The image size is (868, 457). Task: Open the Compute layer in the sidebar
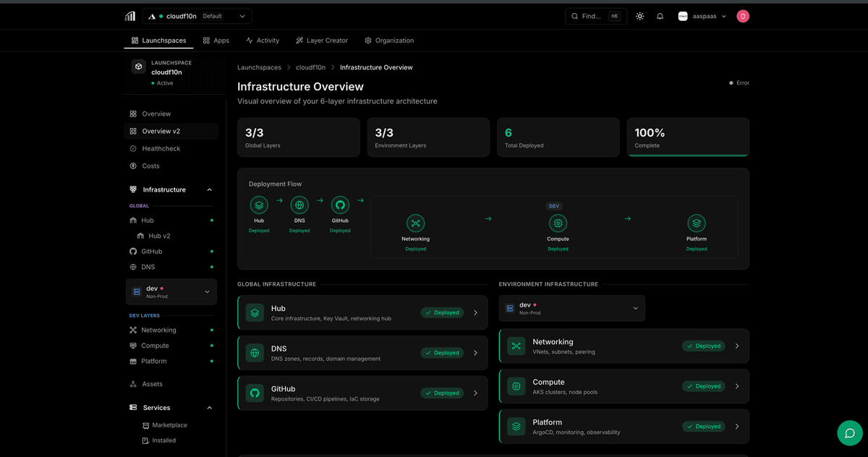156,345
